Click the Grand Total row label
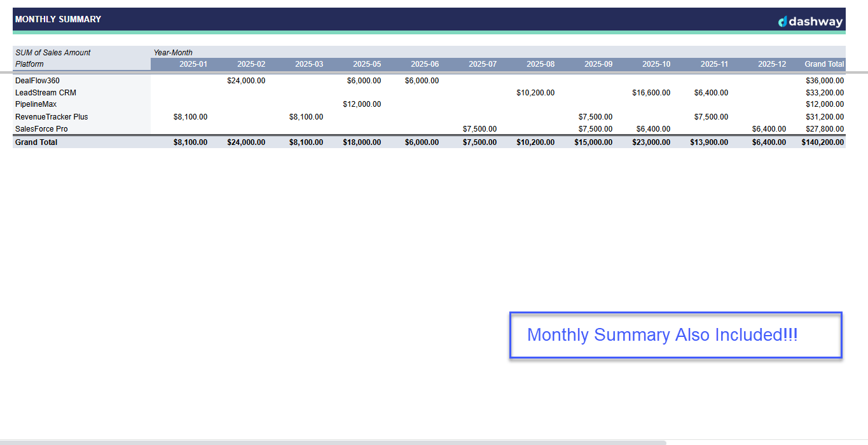The image size is (868, 445). point(36,142)
